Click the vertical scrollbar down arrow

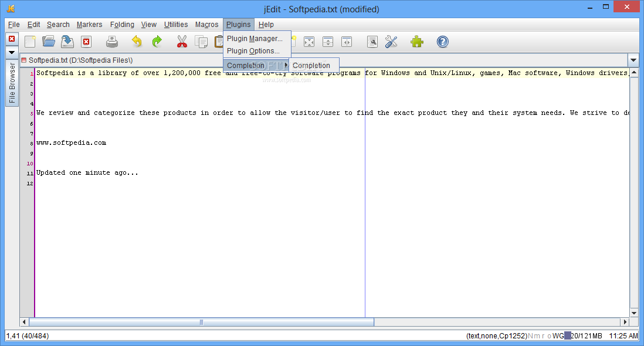[633, 313]
